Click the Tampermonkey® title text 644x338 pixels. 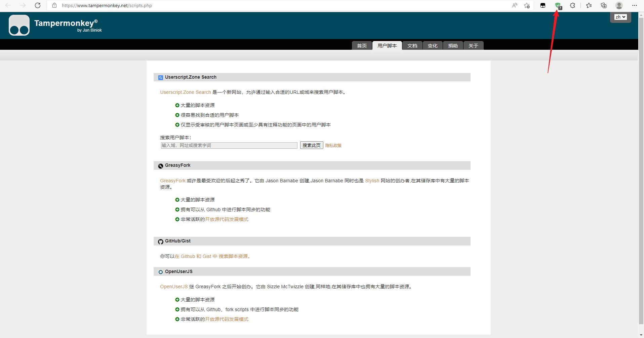pos(66,23)
